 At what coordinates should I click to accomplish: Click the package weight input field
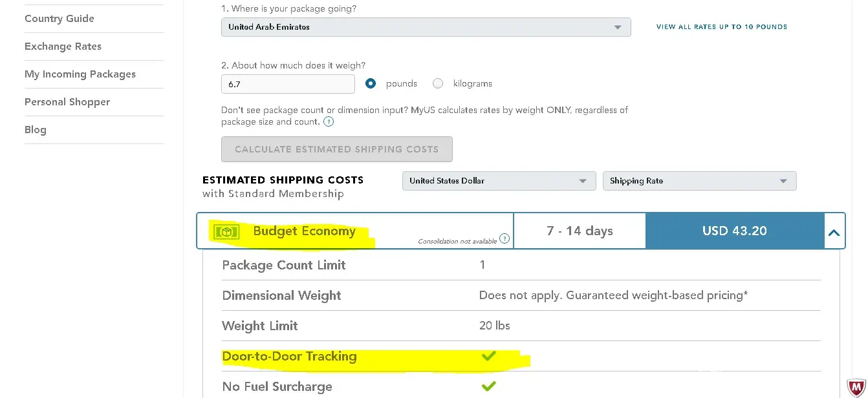tap(288, 84)
